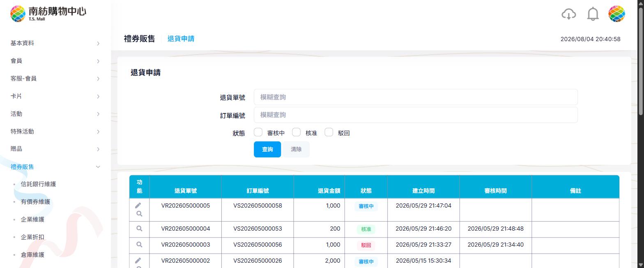
Task: Expand the 基本資料 menu
Action: [55, 43]
